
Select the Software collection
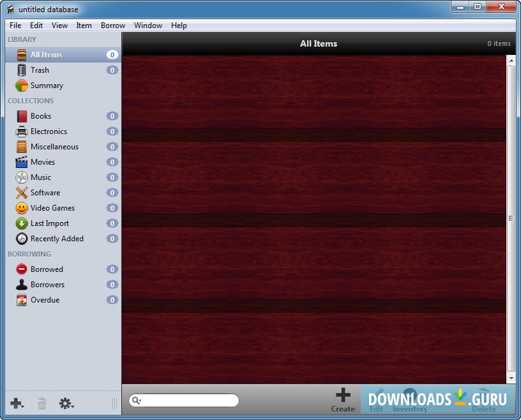coord(45,193)
